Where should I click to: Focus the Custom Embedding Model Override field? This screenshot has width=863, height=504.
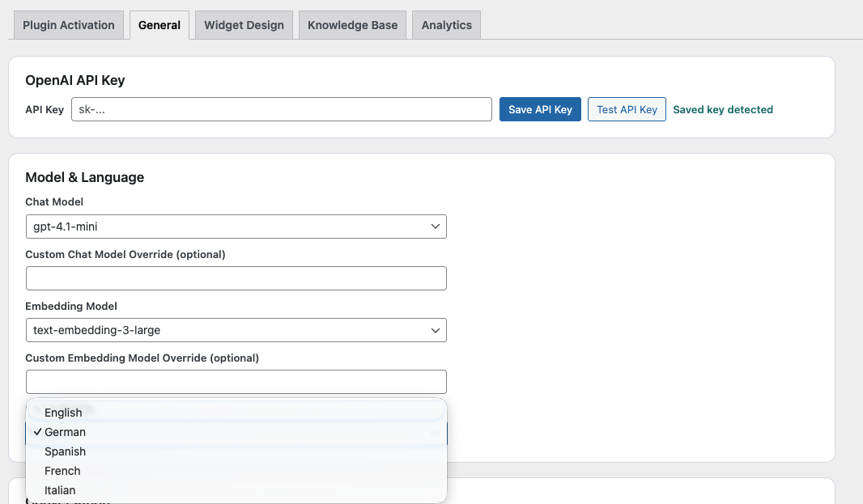(236, 382)
